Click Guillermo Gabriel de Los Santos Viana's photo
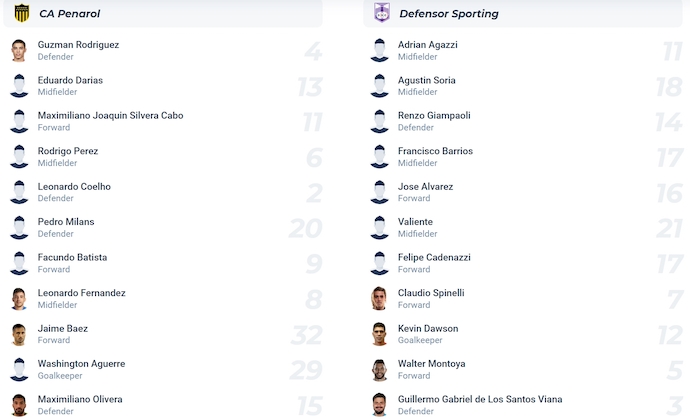Image resolution: width=690 pixels, height=420 pixels. 379,405
